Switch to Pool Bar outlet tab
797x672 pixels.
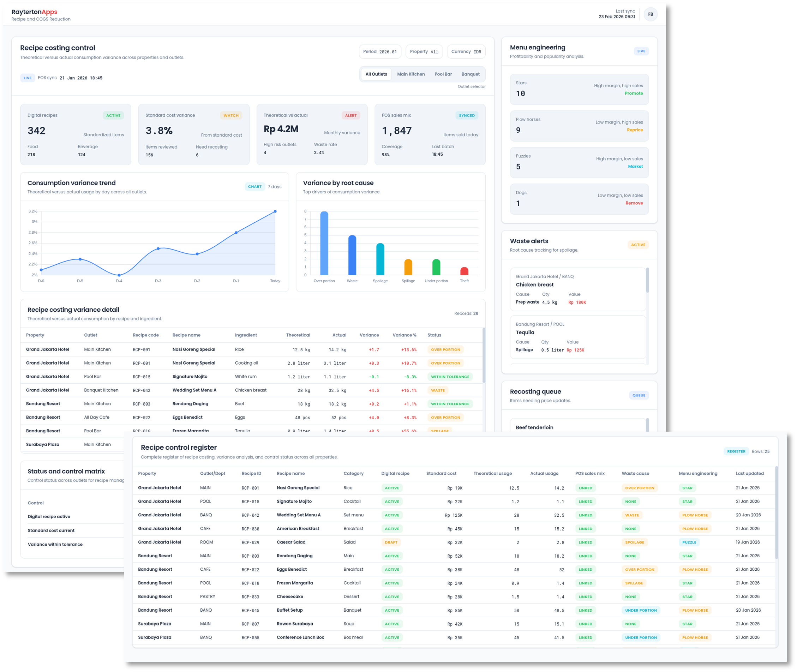pyautogui.click(x=443, y=74)
